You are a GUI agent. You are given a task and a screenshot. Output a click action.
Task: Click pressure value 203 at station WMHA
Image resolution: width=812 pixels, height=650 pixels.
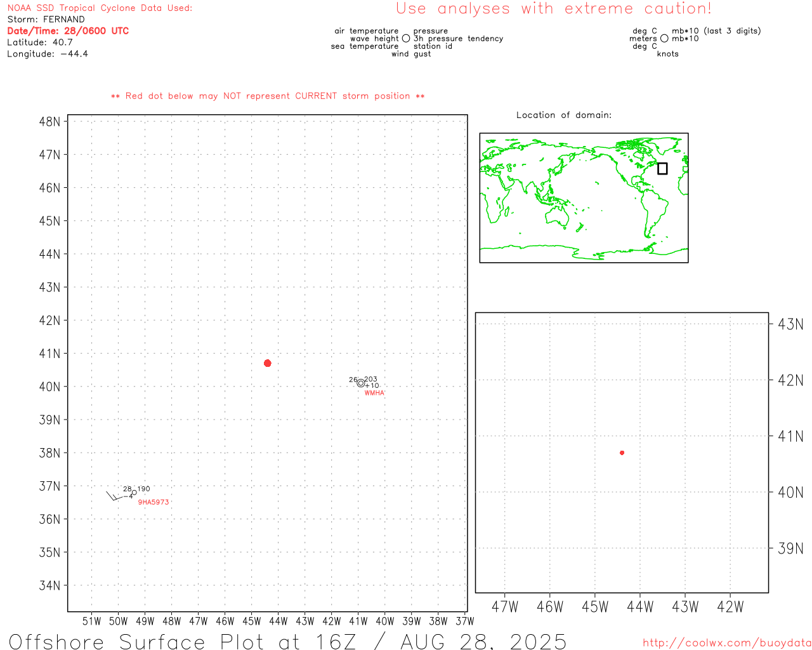370,379
